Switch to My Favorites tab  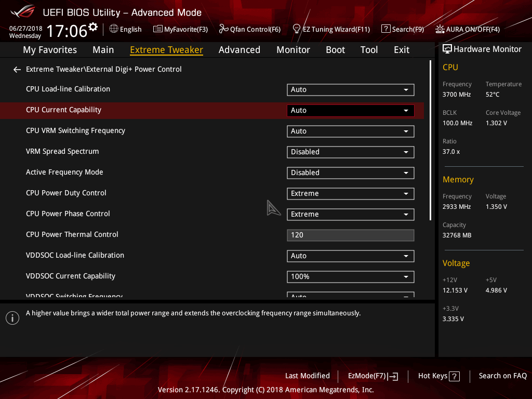[50, 50]
